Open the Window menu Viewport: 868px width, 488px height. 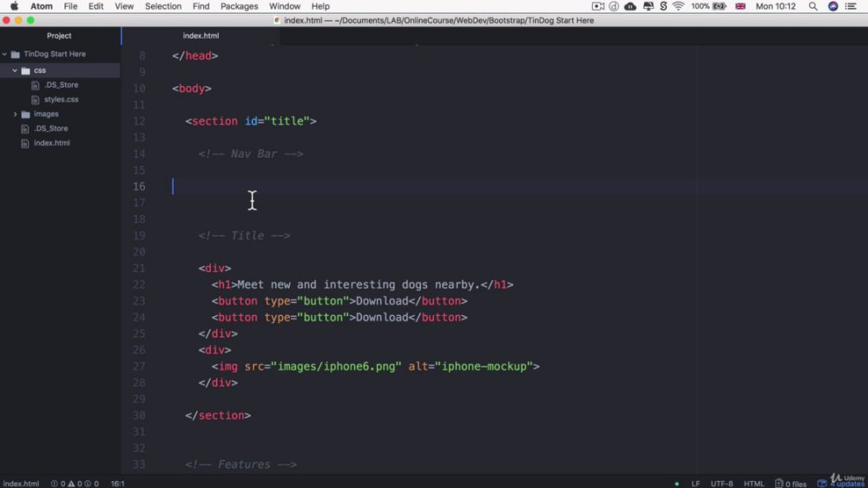(x=285, y=6)
